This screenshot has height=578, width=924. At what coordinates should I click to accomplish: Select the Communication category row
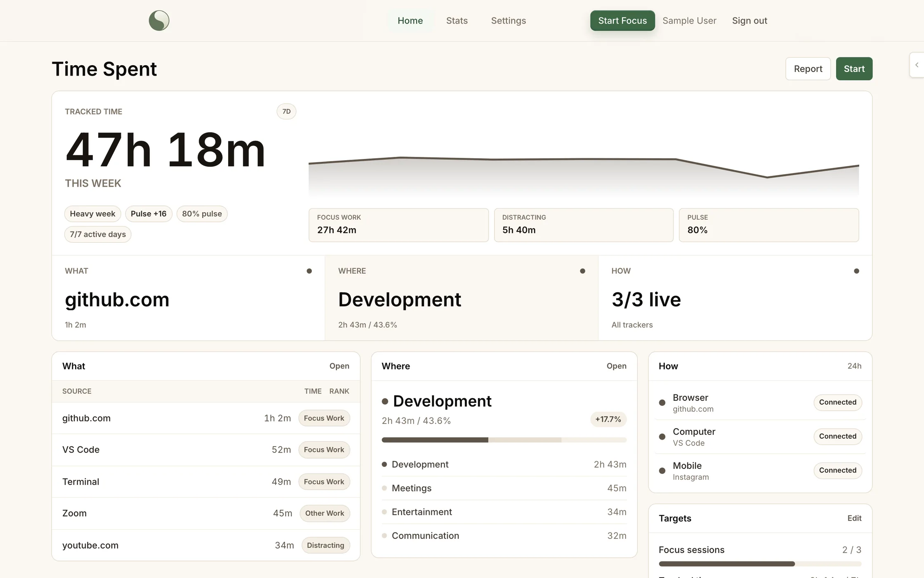tap(504, 536)
